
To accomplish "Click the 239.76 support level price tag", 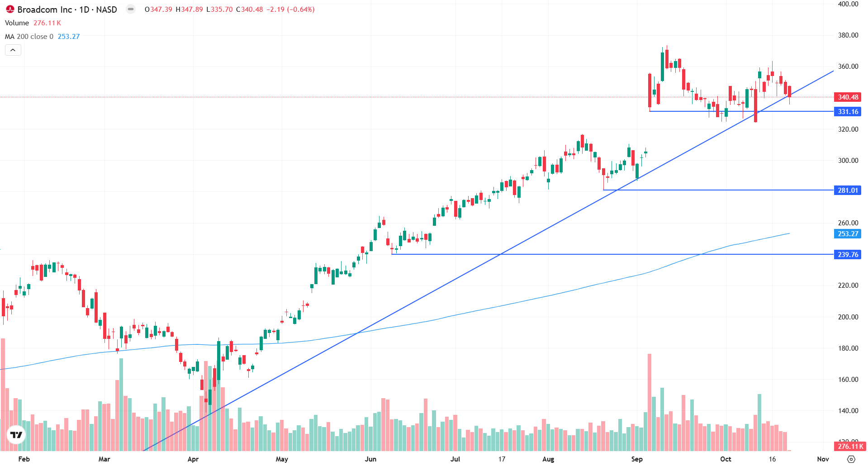I will pyautogui.click(x=848, y=255).
